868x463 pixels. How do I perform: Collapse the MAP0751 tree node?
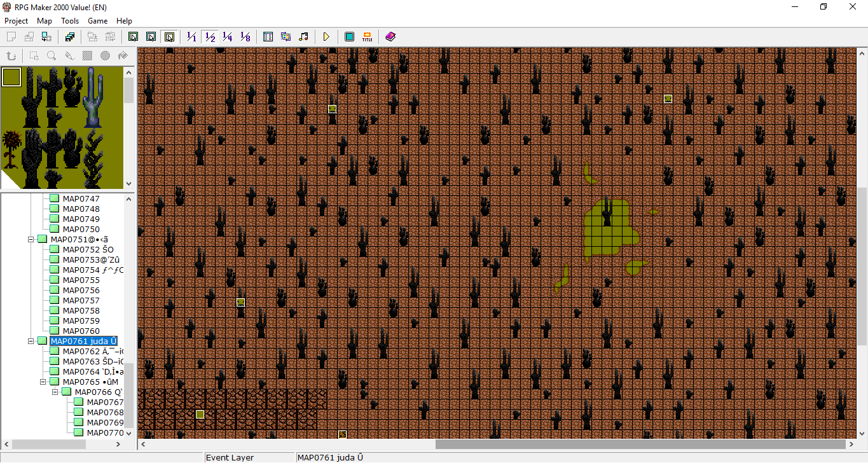click(x=31, y=240)
